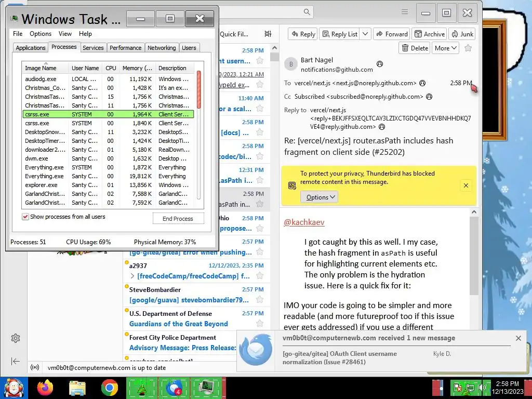Open the Christmas tree taskbar app
This screenshot has width=532, height=399.
click(x=141, y=388)
